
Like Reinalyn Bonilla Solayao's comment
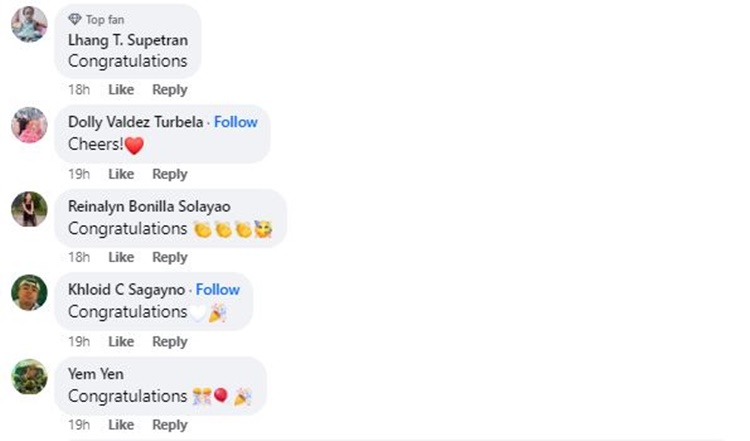point(121,257)
